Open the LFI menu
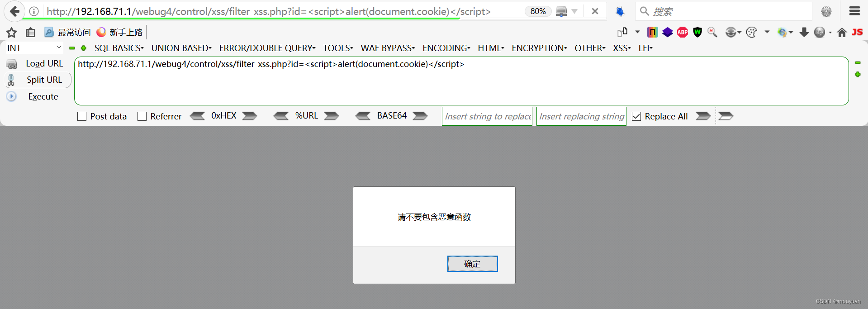The image size is (868, 309). (645, 48)
